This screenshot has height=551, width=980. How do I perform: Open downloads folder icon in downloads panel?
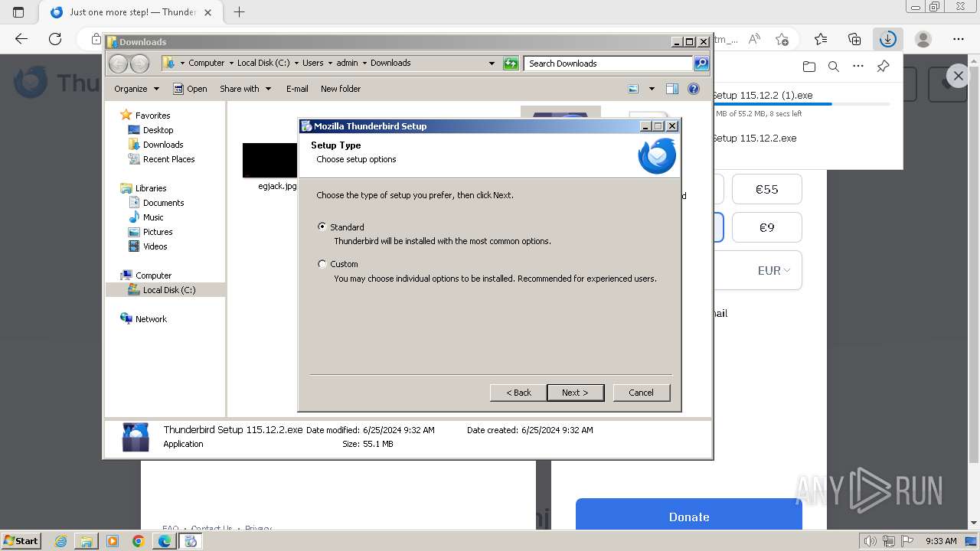809,67
